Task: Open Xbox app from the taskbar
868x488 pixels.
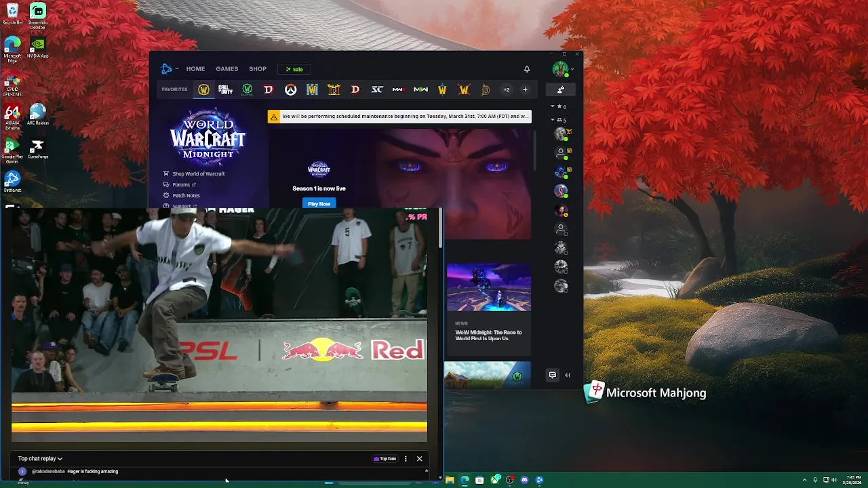Action: [494, 480]
